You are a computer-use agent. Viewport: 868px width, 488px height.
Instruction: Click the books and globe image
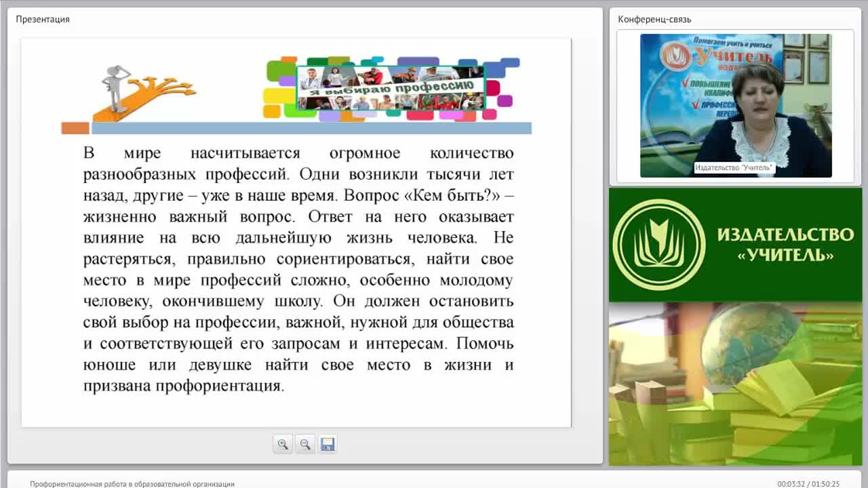pos(735,384)
